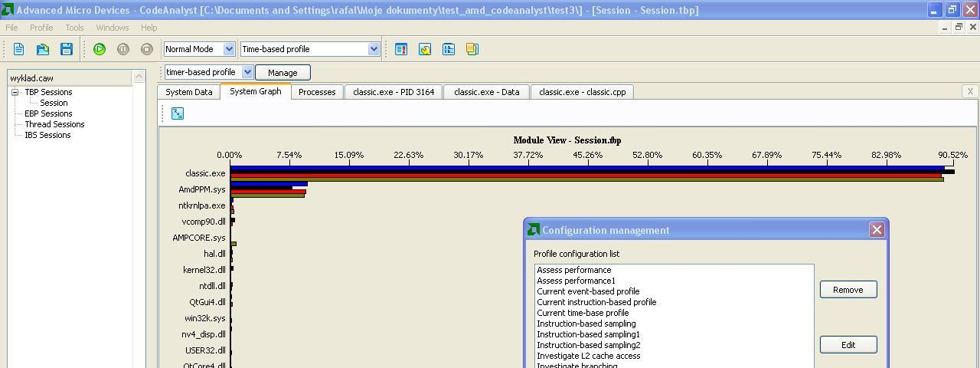Image resolution: width=980 pixels, height=368 pixels.
Task: Select Current instruction-based profile in the list
Action: click(x=596, y=302)
